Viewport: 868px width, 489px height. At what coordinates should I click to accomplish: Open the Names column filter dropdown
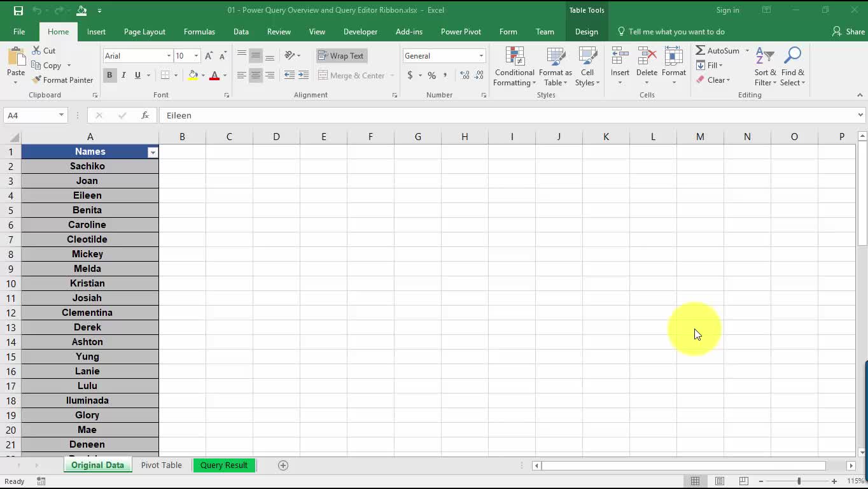click(x=153, y=152)
